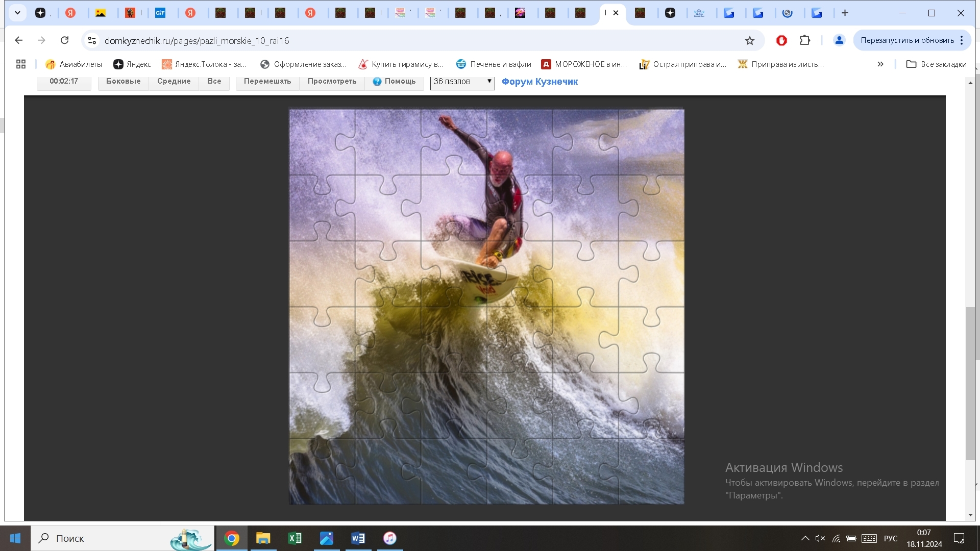Open the Острая приправа bookmark
The height and width of the screenshot is (551, 980).
pos(683,64)
